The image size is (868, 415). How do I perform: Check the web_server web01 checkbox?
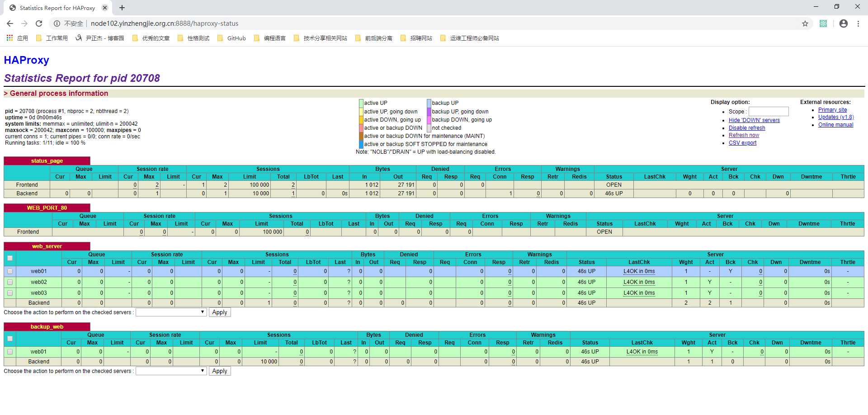[10, 271]
